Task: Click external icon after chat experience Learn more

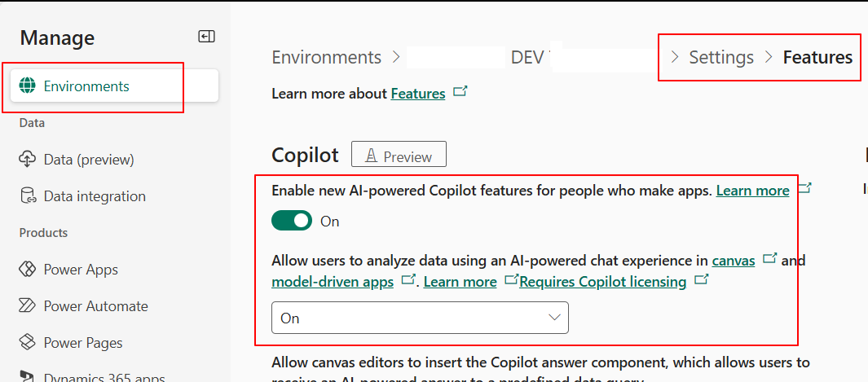Action: [x=512, y=279]
